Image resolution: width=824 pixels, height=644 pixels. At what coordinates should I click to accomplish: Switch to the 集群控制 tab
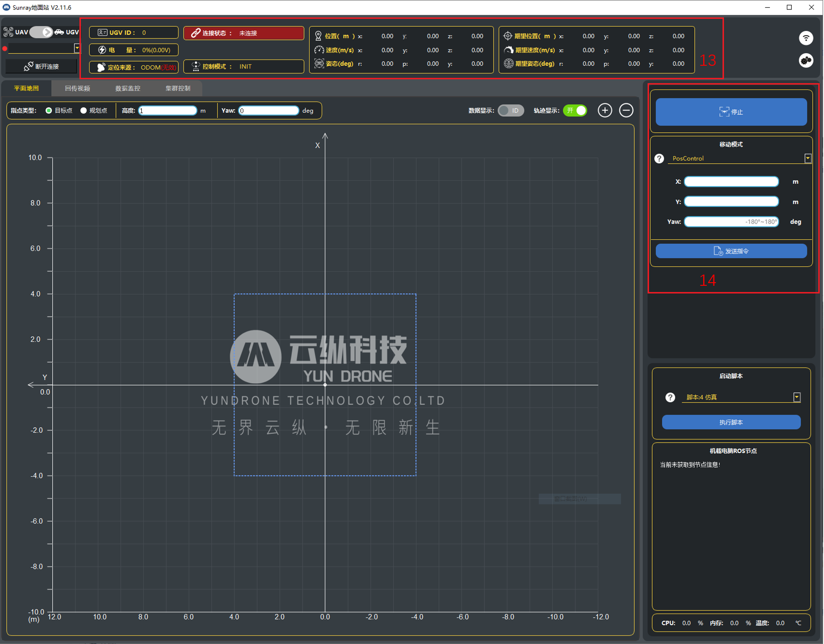point(178,89)
